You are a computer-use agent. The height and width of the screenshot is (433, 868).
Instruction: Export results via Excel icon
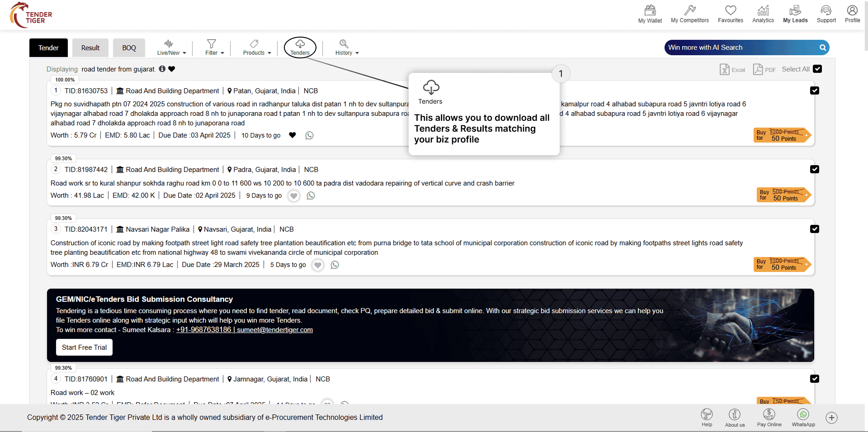tap(725, 69)
